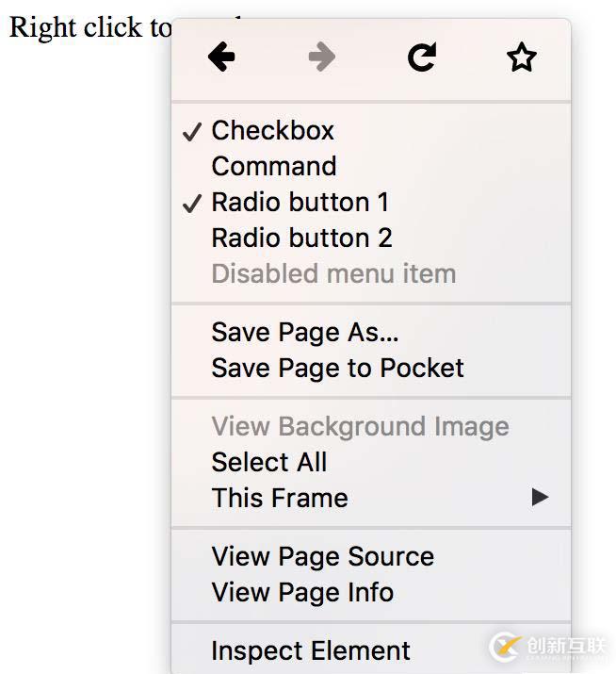
Task: Bookmark the page with the star icon
Action: coord(521,58)
